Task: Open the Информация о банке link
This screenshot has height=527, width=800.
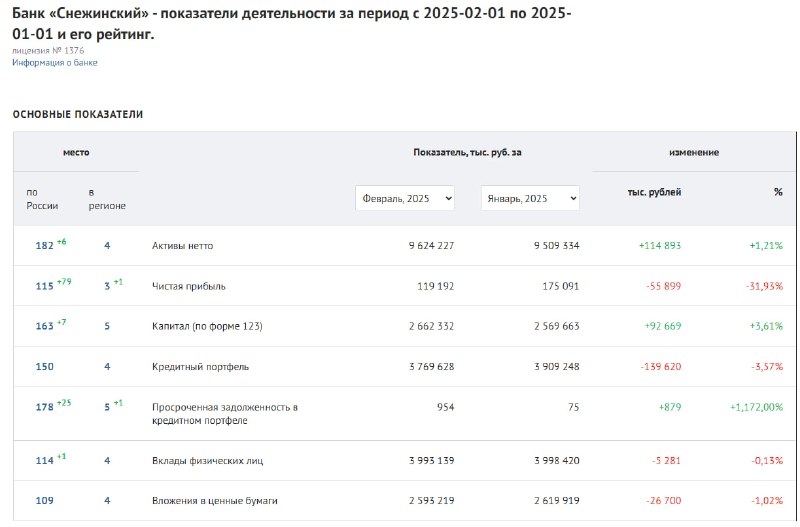Action: 55,63
